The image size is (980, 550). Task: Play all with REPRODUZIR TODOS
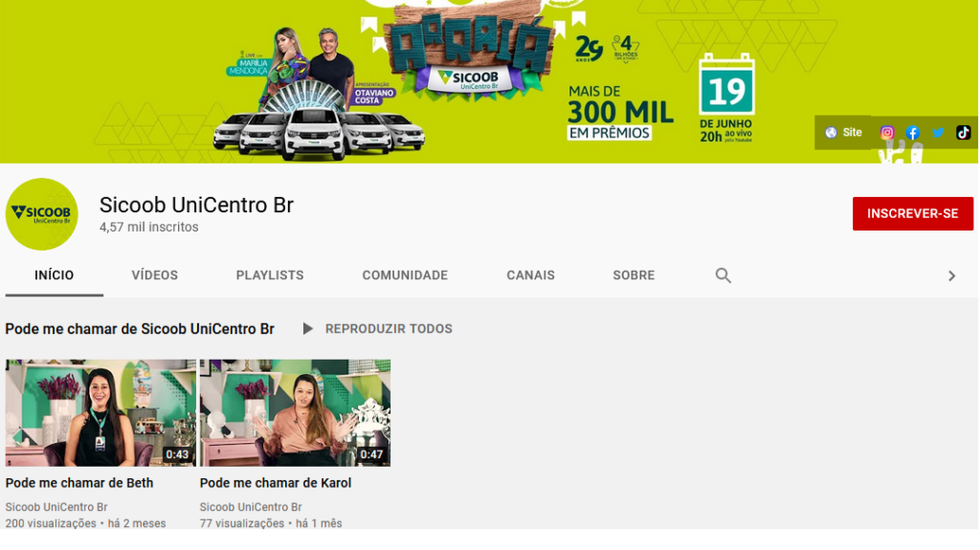(x=389, y=329)
